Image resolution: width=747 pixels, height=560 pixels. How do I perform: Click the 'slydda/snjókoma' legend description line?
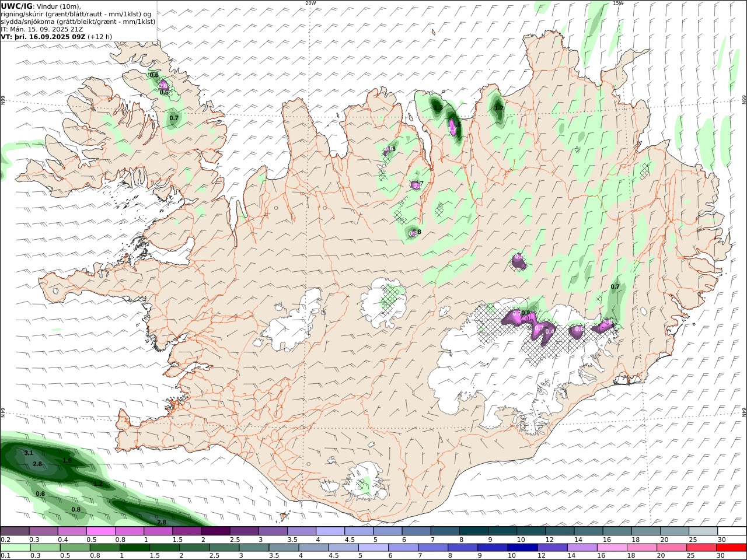(78, 22)
